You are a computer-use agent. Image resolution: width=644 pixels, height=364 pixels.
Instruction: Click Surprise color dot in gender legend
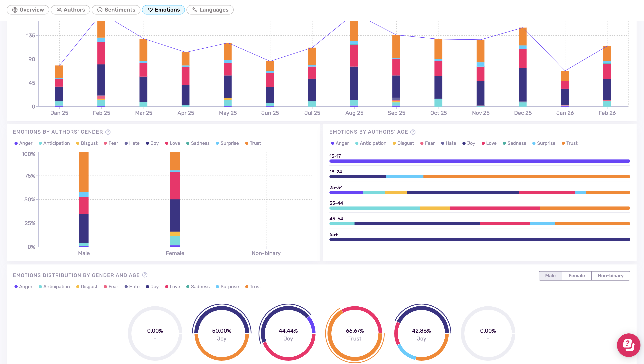pyautogui.click(x=217, y=143)
